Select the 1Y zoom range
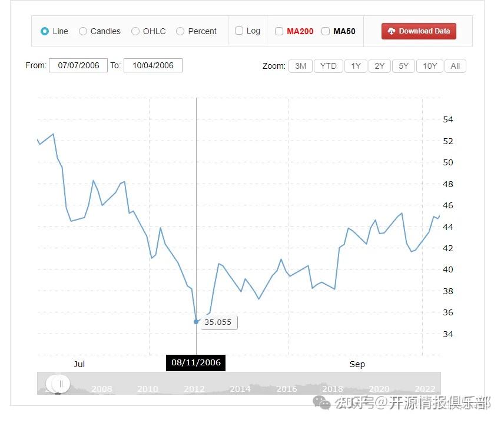This screenshot has height=423, width=504. [x=356, y=66]
